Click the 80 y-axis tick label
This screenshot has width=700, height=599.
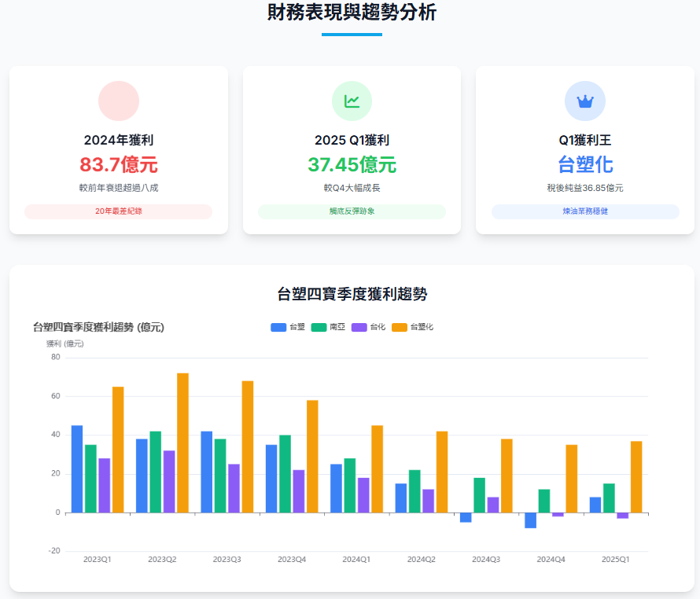pyautogui.click(x=55, y=357)
